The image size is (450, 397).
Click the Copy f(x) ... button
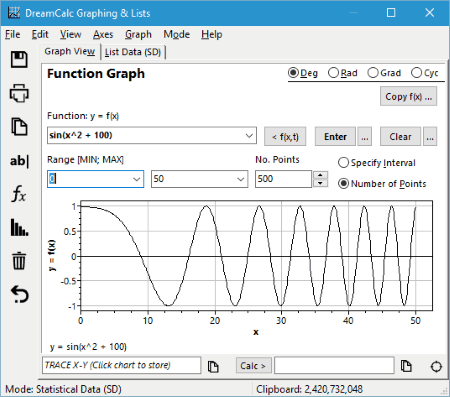(408, 97)
